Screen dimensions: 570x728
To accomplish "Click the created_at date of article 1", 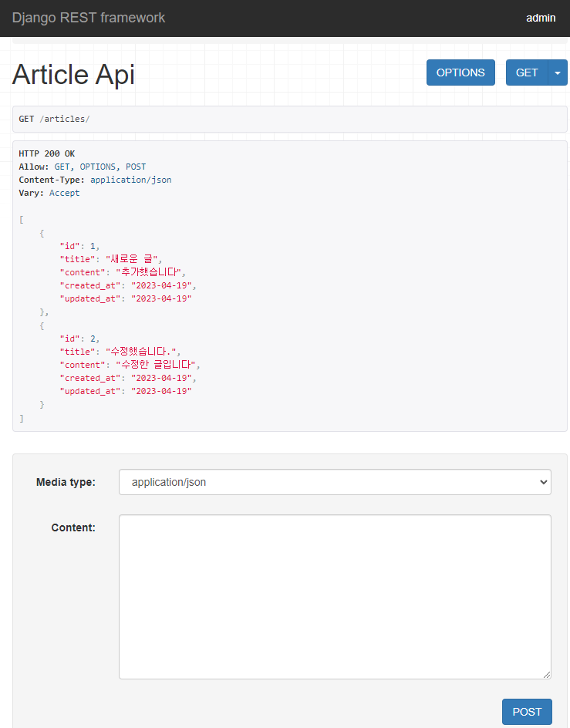I will point(161,285).
